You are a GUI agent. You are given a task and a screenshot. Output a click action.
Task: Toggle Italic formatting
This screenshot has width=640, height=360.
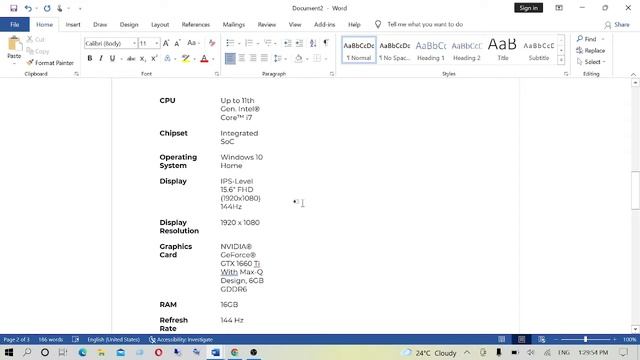tap(101, 59)
